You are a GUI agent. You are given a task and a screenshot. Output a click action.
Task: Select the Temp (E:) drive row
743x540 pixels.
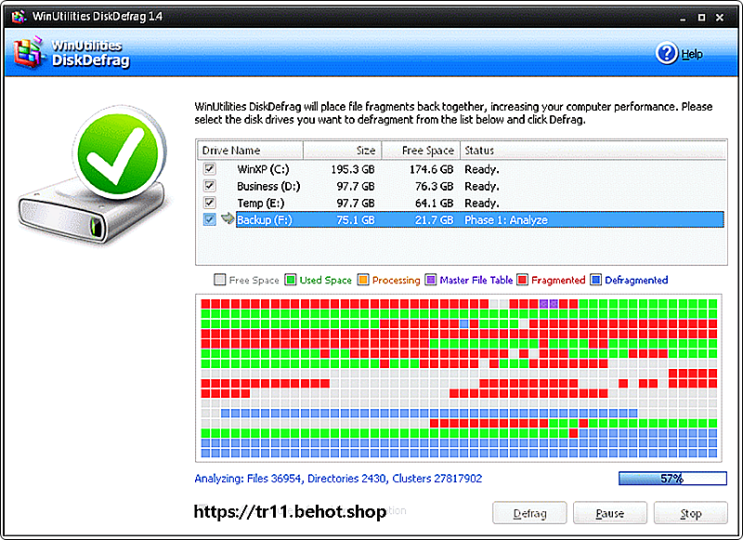click(461, 203)
